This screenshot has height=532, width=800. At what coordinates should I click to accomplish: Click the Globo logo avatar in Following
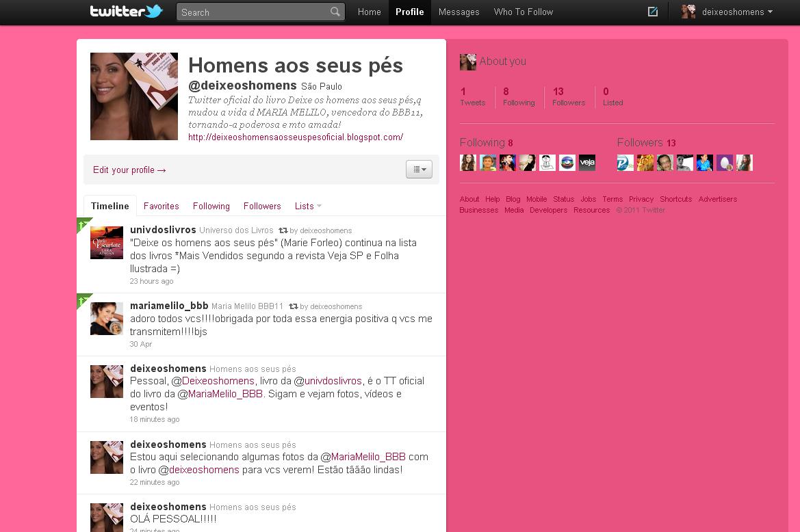tap(567, 163)
